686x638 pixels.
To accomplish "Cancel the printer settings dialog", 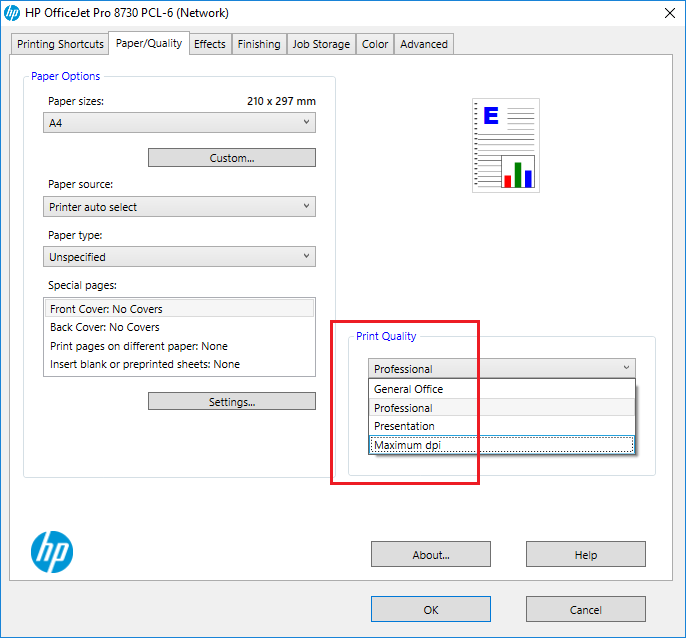I will tap(586, 609).
